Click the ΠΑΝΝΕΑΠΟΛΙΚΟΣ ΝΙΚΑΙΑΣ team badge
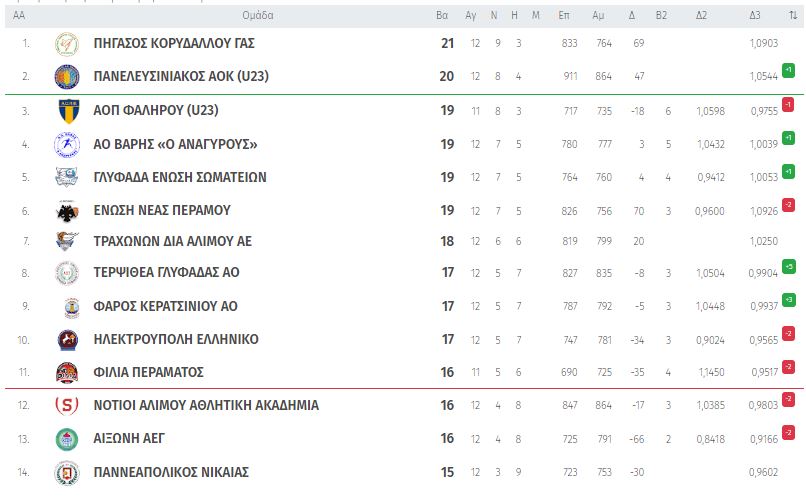This screenshot has width=806, height=500. (67, 472)
